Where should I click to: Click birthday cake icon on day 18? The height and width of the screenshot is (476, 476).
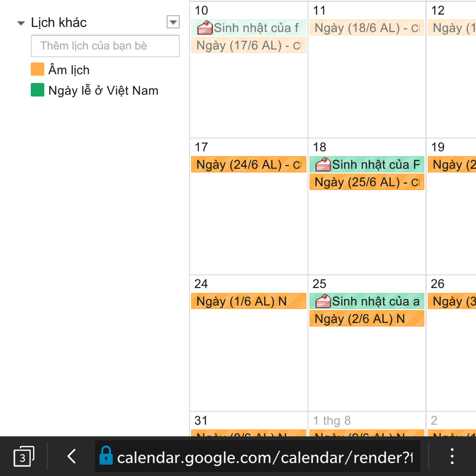coord(323,164)
